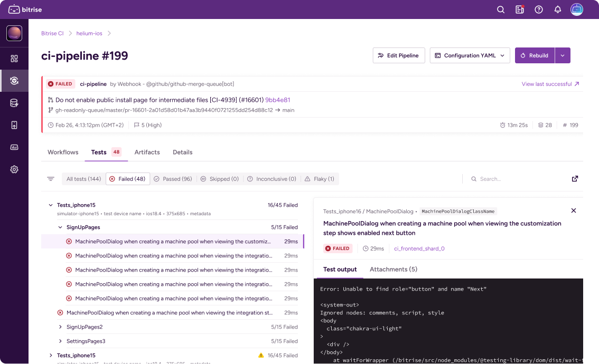Click the stopwatch duration 13m 25s
Viewport: 599px width, 364px height.
pos(513,125)
